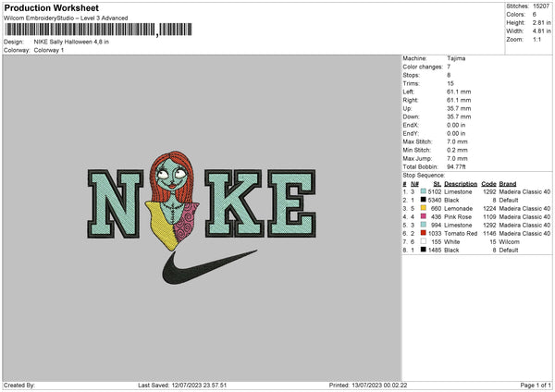The width and height of the screenshot is (555, 392).
Task: Click the Height value 2.81 in
Action: (541, 22)
